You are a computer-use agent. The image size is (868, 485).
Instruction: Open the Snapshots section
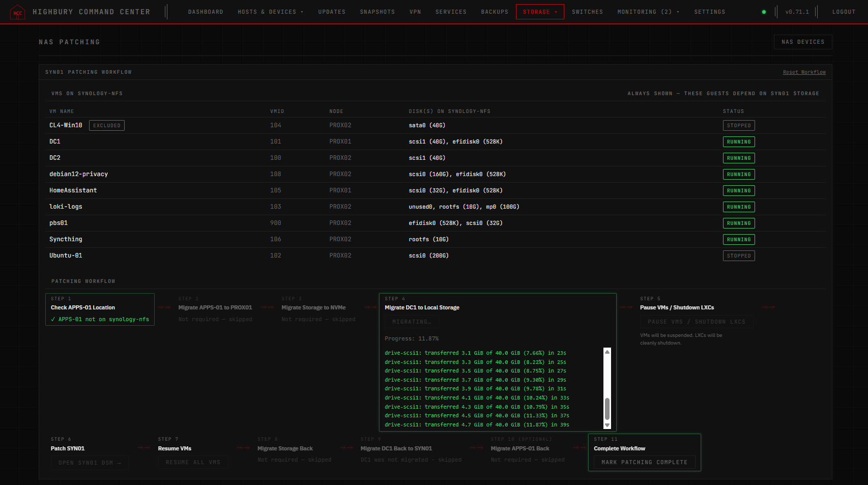coord(377,12)
